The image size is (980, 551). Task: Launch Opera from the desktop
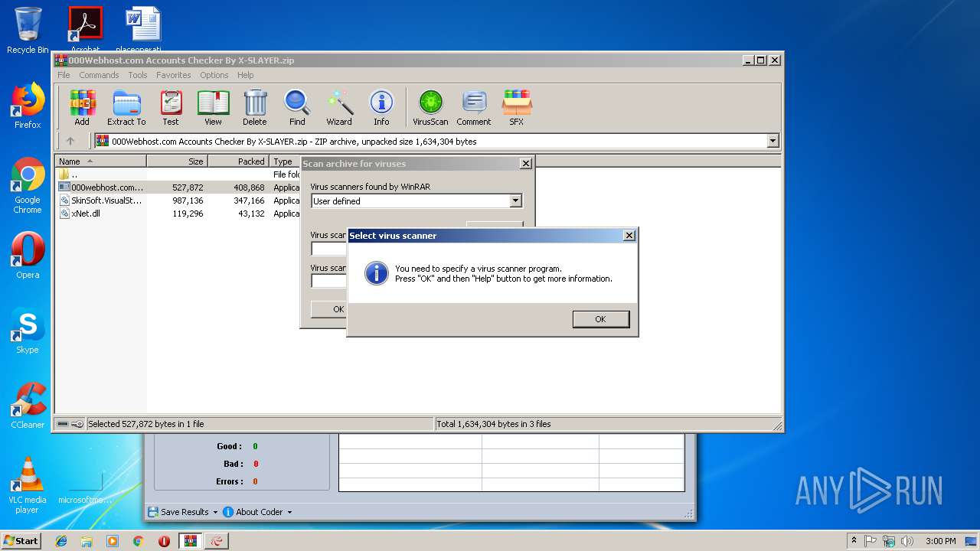(x=28, y=256)
